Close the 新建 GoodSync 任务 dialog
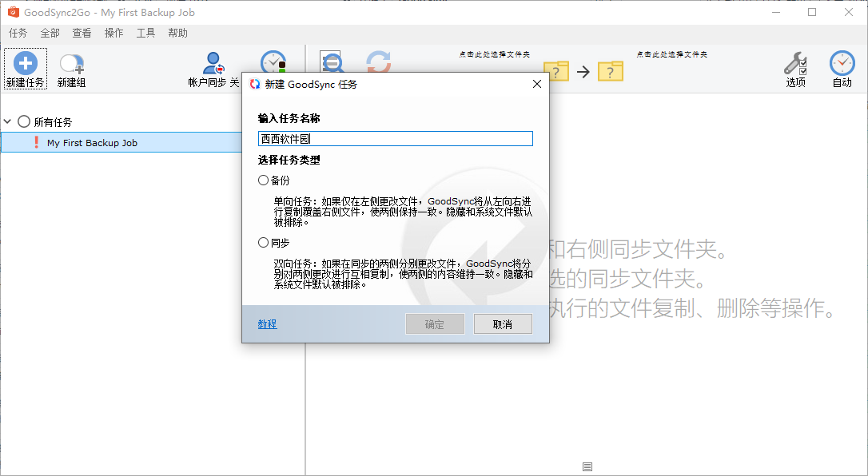The height and width of the screenshot is (476, 868). pos(536,84)
